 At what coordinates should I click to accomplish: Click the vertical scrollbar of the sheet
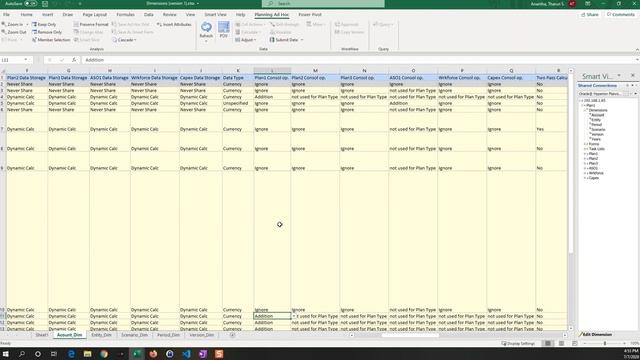571,200
